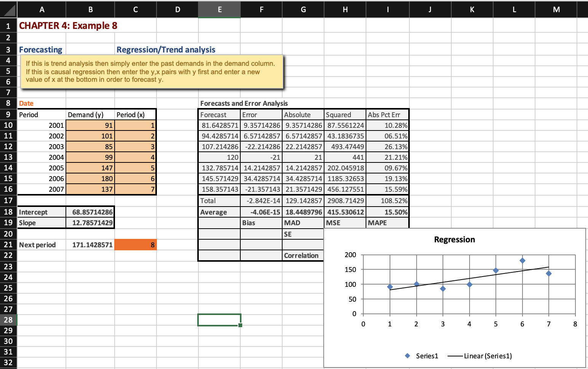This screenshot has height=369, width=588.
Task: Select the 'Correlation' label cell
Action: (x=303, y=255)
